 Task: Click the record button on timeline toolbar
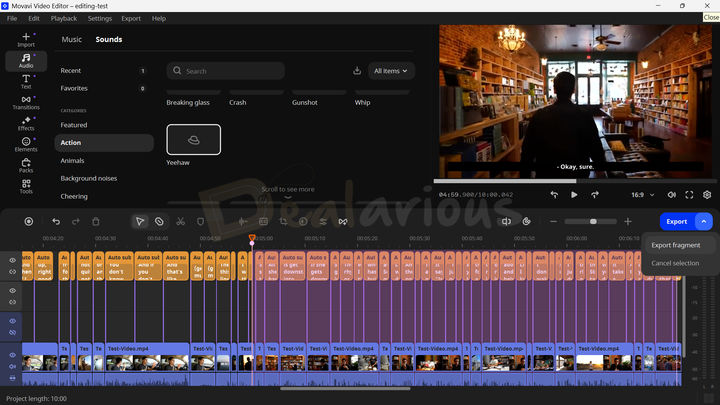[x=28, y=221]
